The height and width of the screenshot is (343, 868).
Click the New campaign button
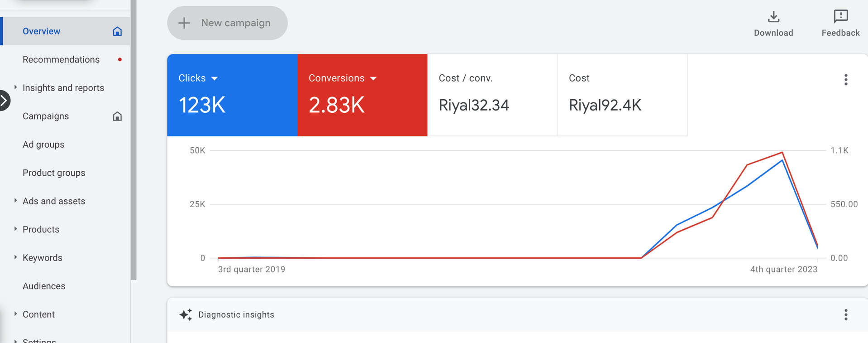pos(227,23)
